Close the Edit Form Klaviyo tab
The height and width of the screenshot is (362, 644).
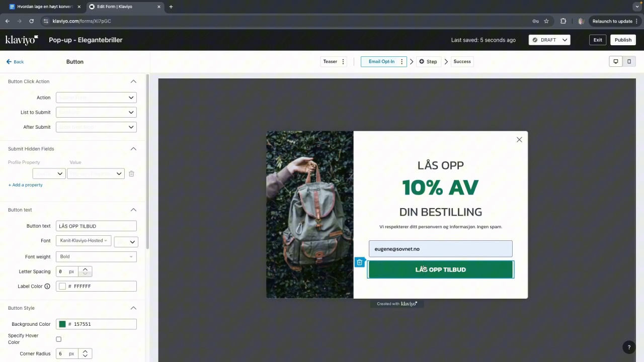(159, 7)
